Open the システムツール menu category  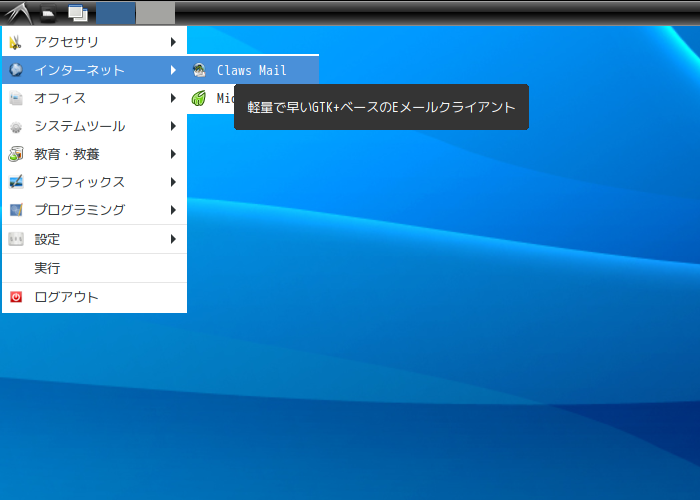(94, 126)
